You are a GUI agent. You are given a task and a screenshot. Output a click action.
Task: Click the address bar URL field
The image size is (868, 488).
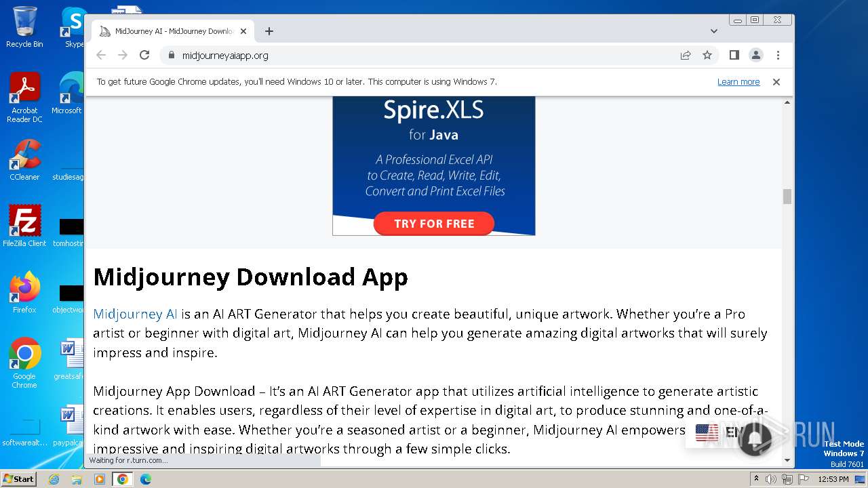pos(427,56)
